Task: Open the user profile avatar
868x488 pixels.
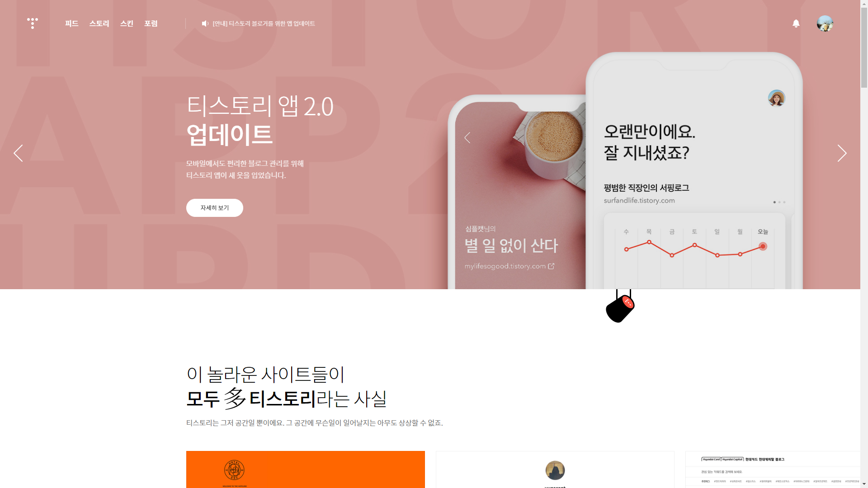Action: point(825,23)
